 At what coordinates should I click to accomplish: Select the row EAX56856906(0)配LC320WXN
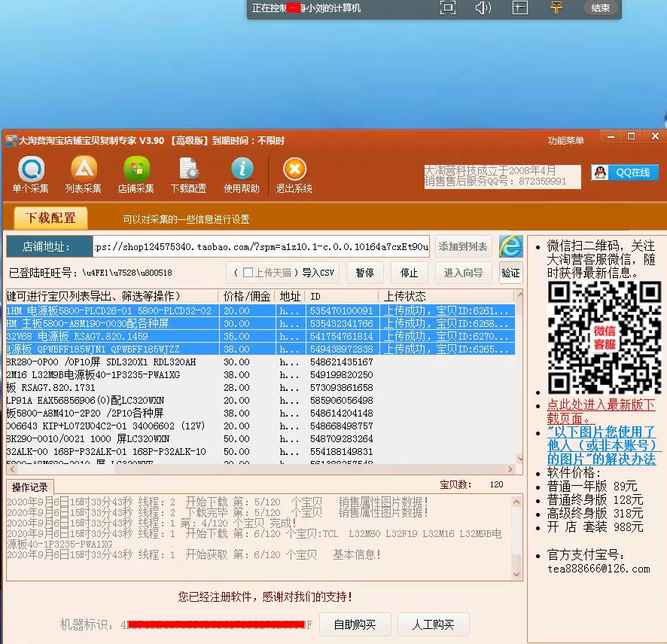coord(260,400)
